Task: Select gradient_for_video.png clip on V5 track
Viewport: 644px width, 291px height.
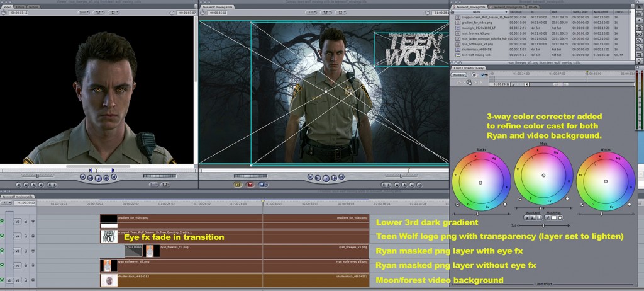Action: coord(235,222)
